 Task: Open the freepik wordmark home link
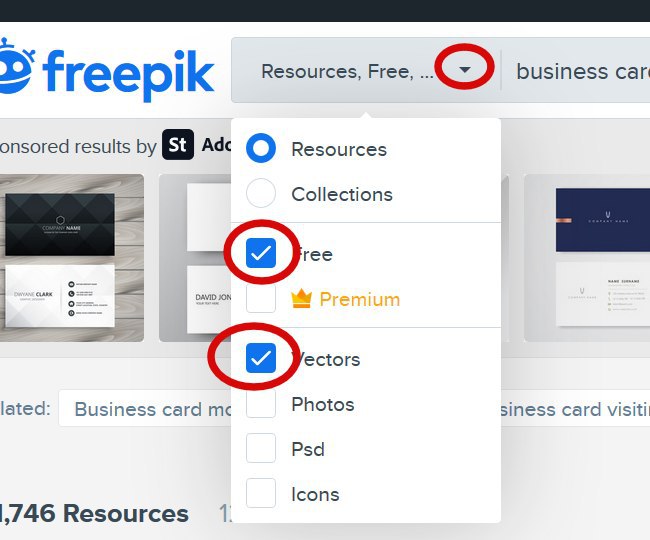pos(129,75)
